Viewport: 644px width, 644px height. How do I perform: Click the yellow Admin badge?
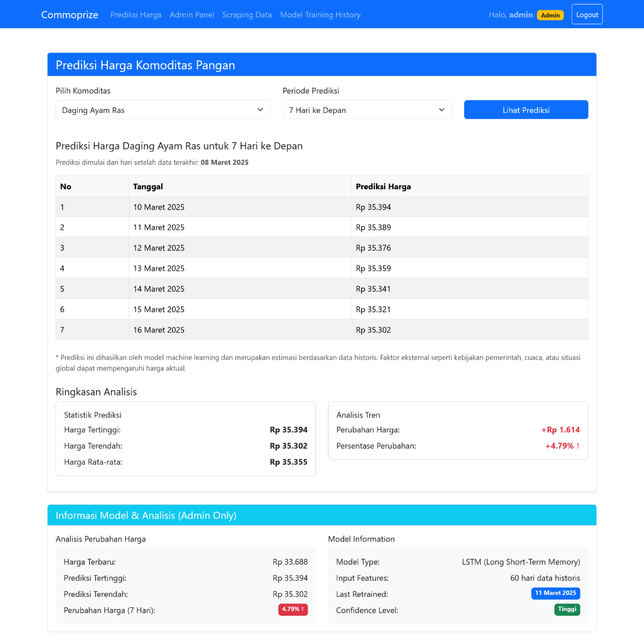(550, 15)
